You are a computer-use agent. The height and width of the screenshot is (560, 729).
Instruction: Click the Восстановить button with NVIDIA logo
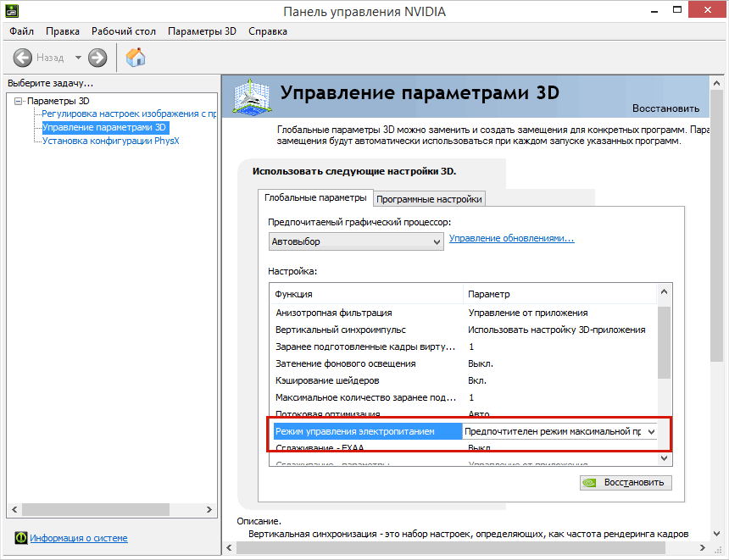[626, 483]
